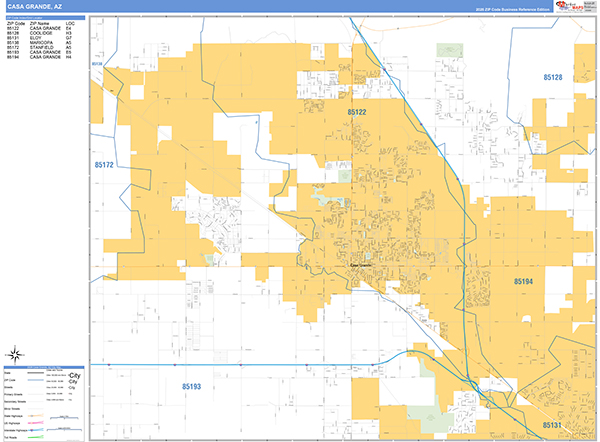Select the 85193 ZIP code map label
This screenshot has height=442, width=600.
191,386
